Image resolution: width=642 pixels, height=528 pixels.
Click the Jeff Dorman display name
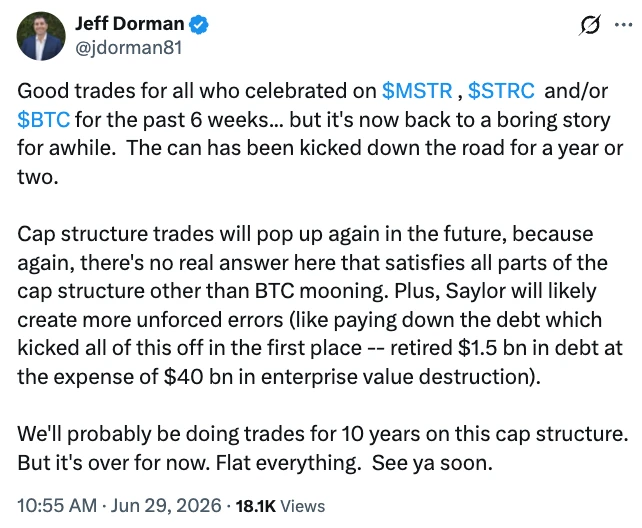point(129,24)
